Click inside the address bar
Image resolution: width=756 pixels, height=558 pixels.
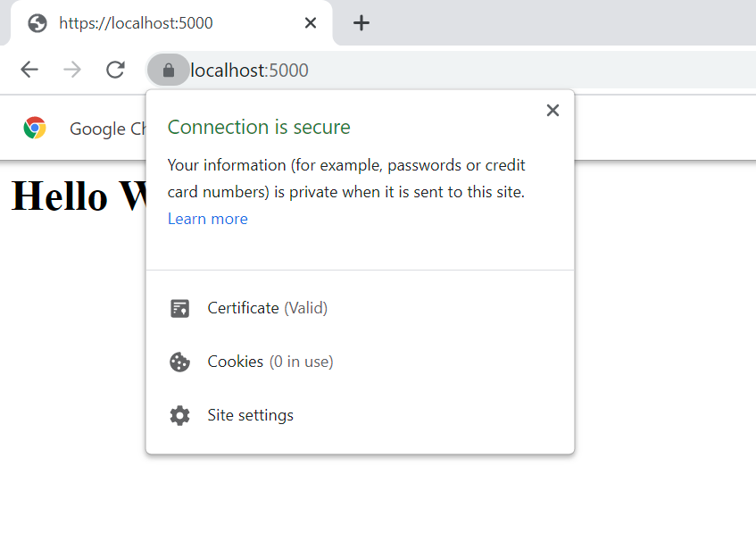[x=250, y=70]
